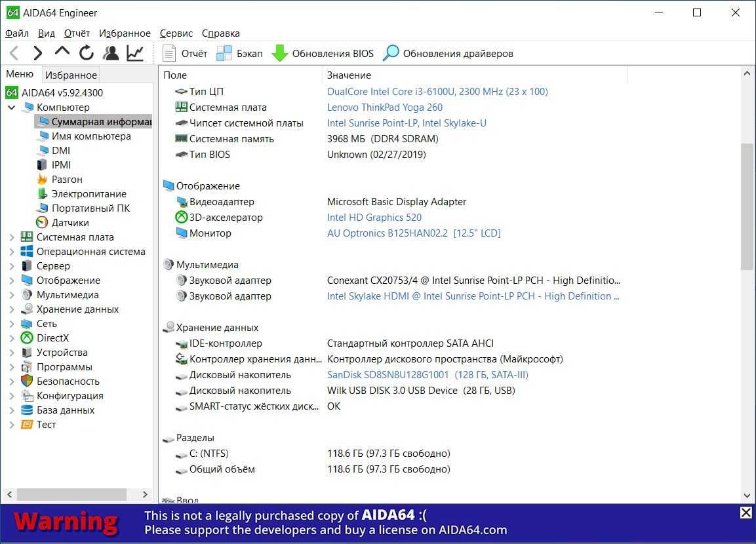Open user management via the person icon

click(111, 53)
